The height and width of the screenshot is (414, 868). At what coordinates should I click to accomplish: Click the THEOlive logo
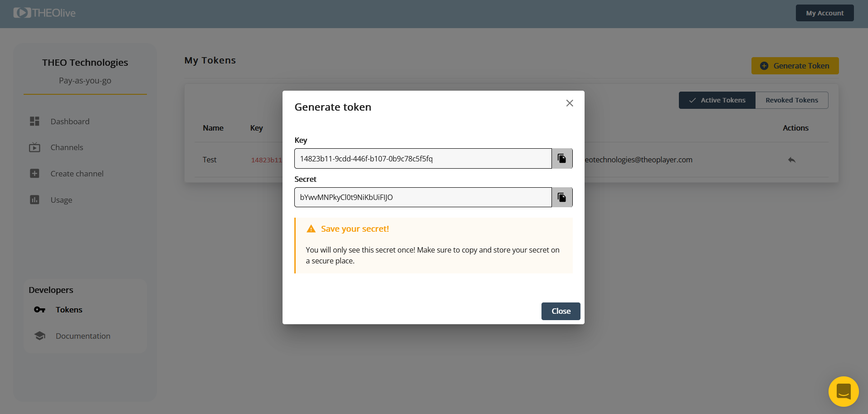click(44, 13)
